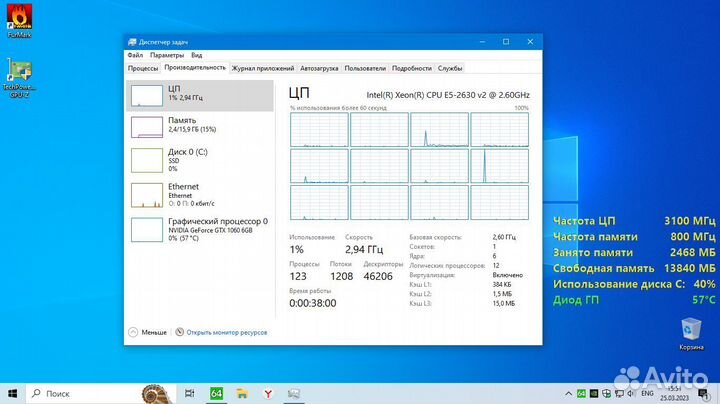720x404 pixels.
Task: Close the Task Manager window
Action: tap(530, 42)
